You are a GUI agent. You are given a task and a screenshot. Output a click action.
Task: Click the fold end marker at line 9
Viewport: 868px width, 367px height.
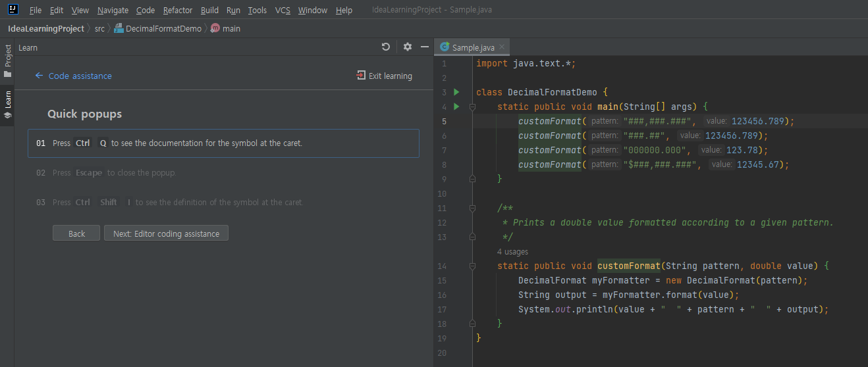click(472, 179)
